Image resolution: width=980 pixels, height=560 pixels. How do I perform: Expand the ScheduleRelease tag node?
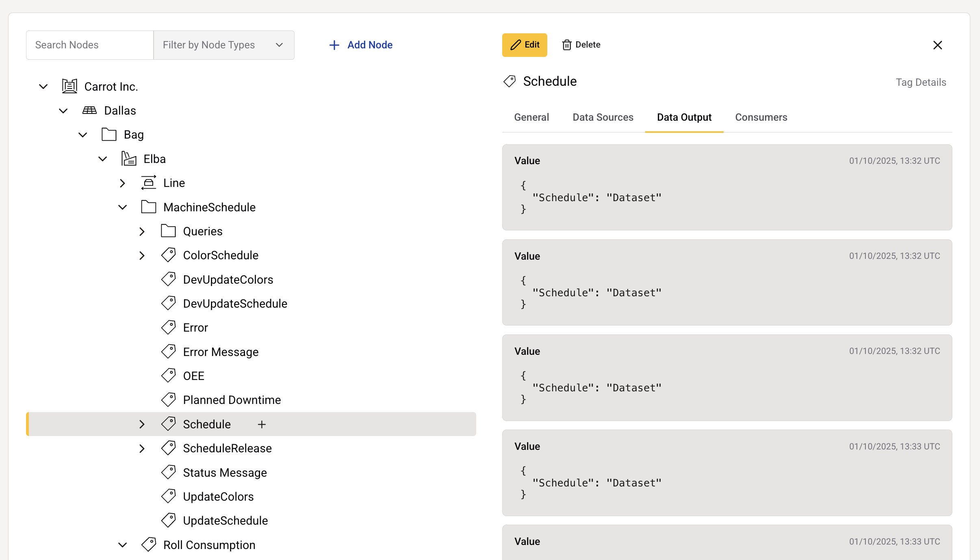142,448
